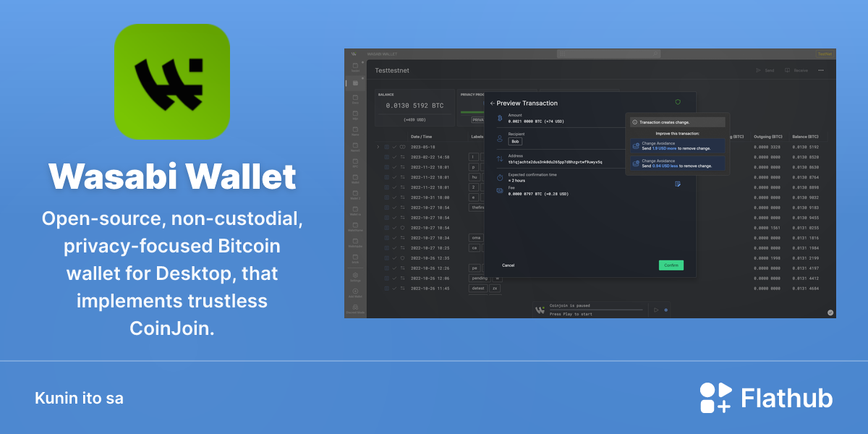Select the 2022-10-26 12:06 transaction row
868x434 pixels.
430,278
